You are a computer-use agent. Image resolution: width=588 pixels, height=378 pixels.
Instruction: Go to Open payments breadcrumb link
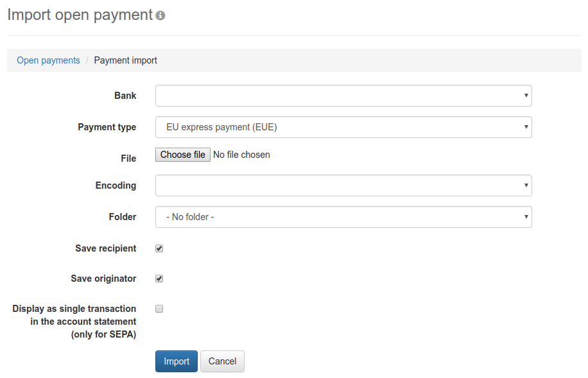click(x=48, y=60)
